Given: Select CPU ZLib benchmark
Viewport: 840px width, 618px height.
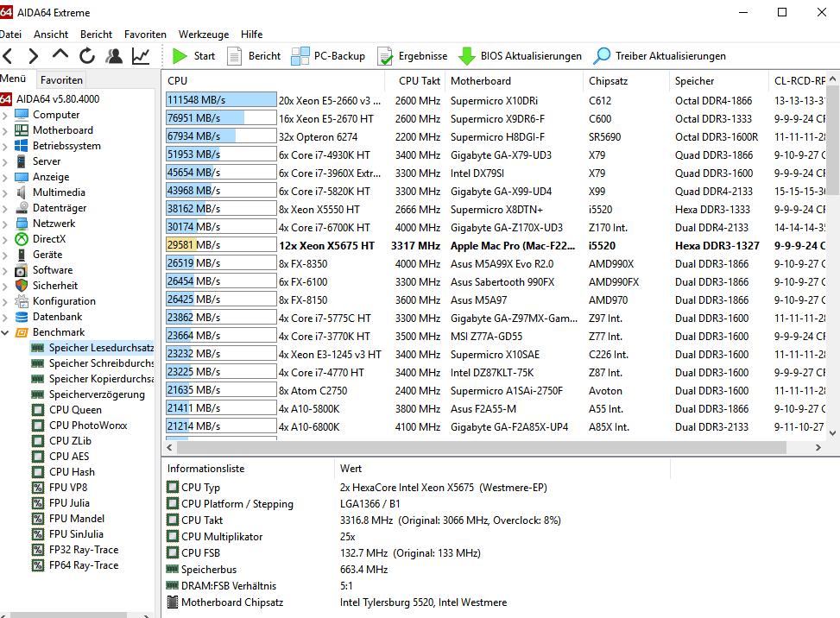Looking at the screenshot, I should (x=61, y=441).
